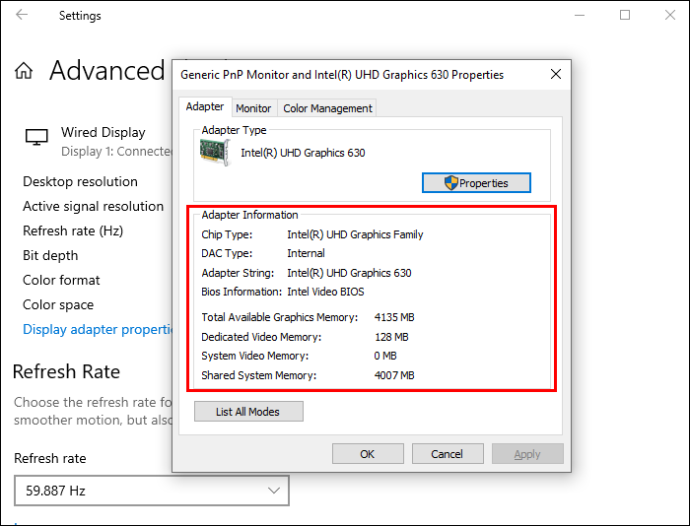
Task: Select the Wired Display monitor icon
Action: point(37,137)
